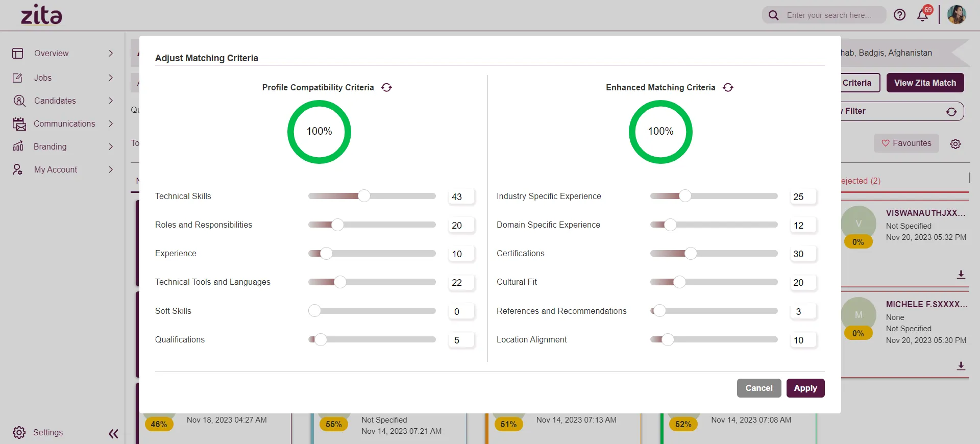980x444 pixels.
Task: Click the Overview sidebar icon
Action: click(x=18, y=53)
